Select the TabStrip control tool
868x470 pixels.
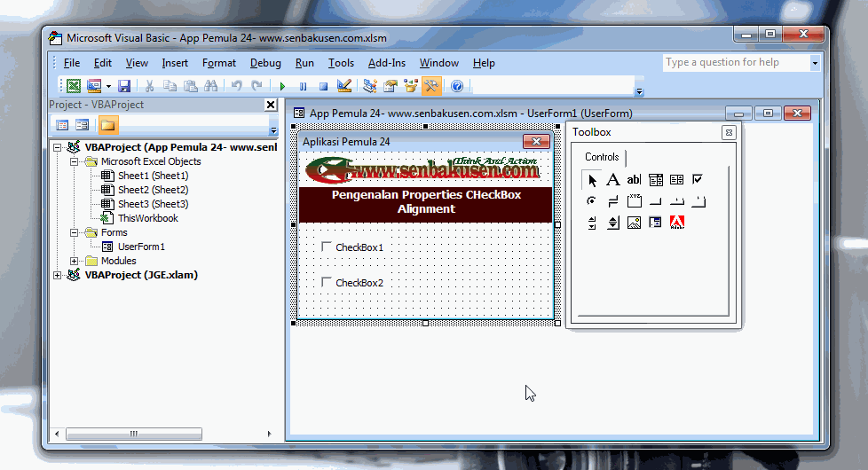[x=676, y=201]
